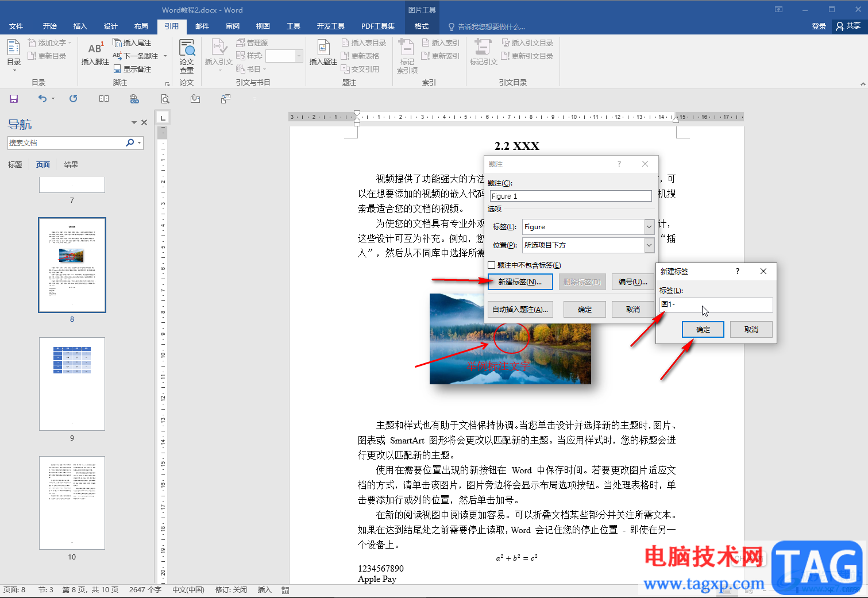The image size is (868, 598).
Task: Click 确定 in the 题注 dialog
Action: click(585, 310)
